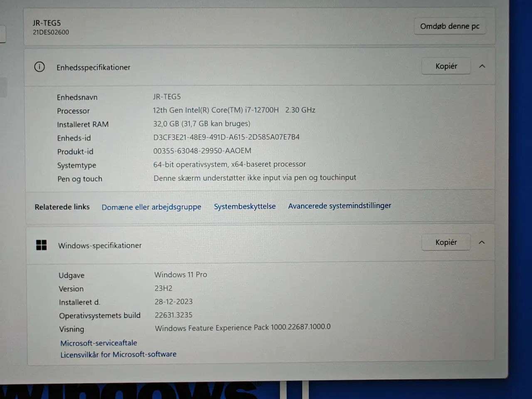Open Domæne eller arbejdsgruppe link

pyautogui.click(x=151, y=207)
